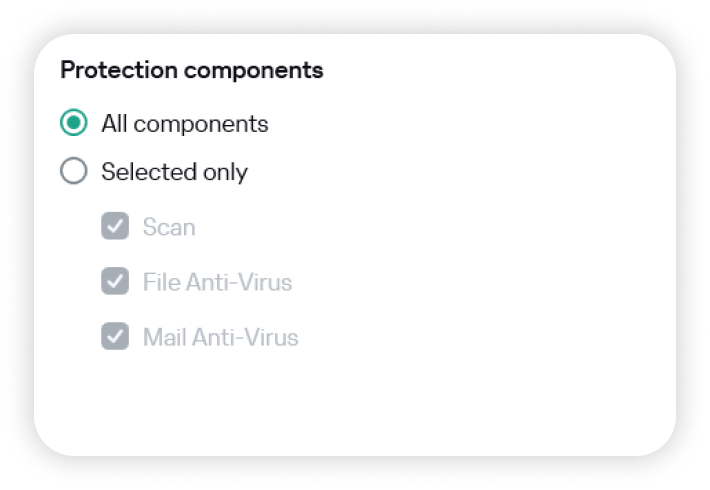Uncheck the Scan protection component
Viewport: 710px width, 490px height.
tap(115, 227)
